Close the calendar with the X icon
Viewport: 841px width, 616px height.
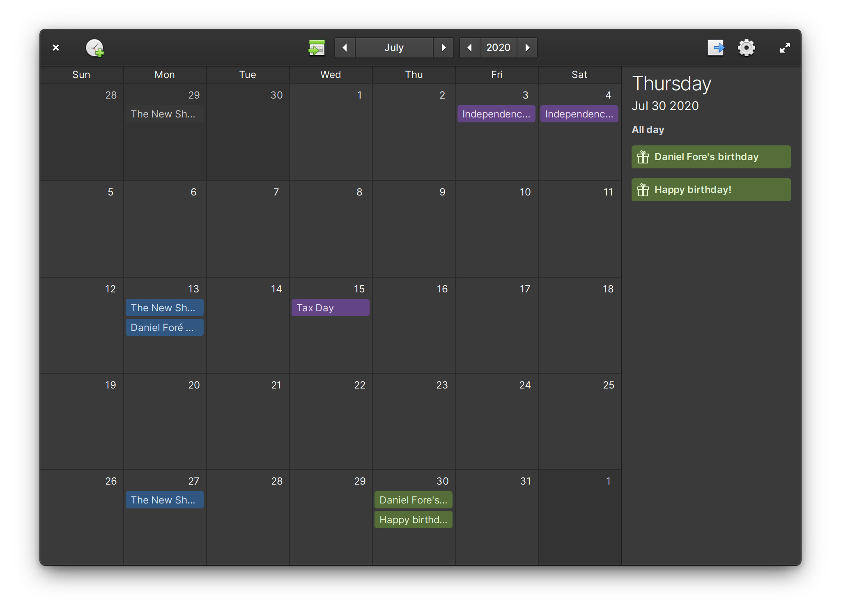(56, 48)
